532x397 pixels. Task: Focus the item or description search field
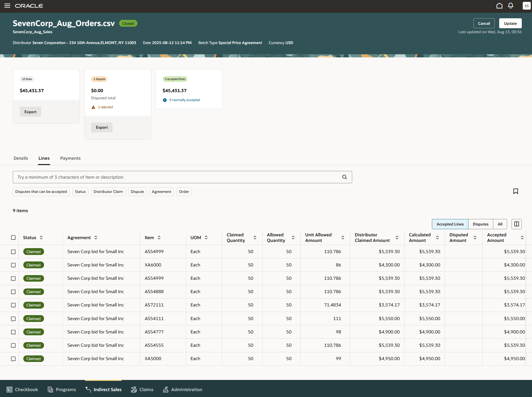pyautogui.click(x=177, y=177)
